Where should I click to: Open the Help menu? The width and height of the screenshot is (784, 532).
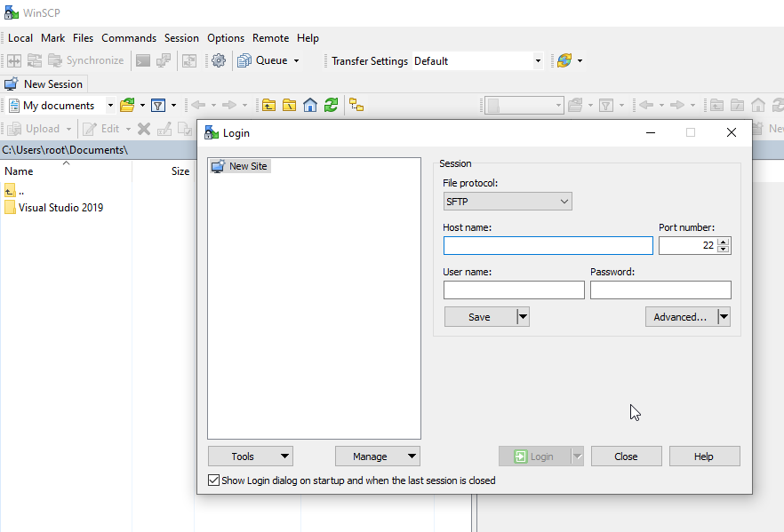point(308,38)
